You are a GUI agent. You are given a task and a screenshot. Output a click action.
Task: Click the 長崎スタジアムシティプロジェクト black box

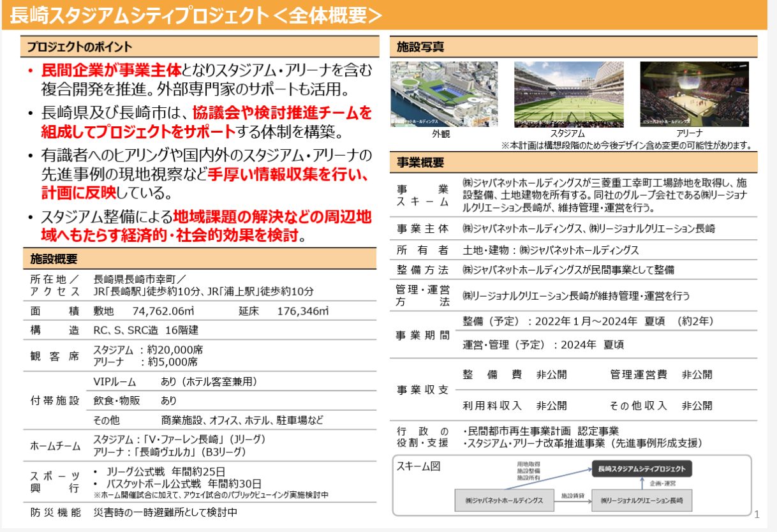pyautogui.click(x=641, y=468)
